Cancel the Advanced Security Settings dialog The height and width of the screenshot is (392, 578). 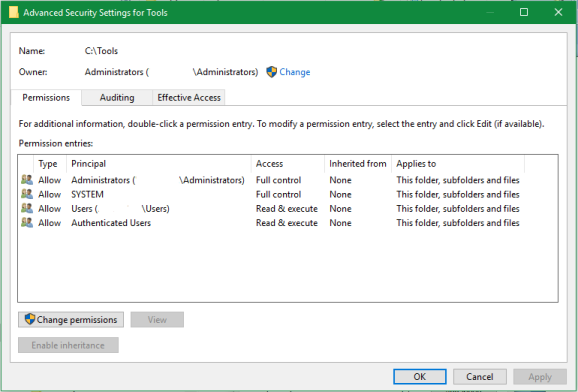pyautogui.click(x=480, y=377)
